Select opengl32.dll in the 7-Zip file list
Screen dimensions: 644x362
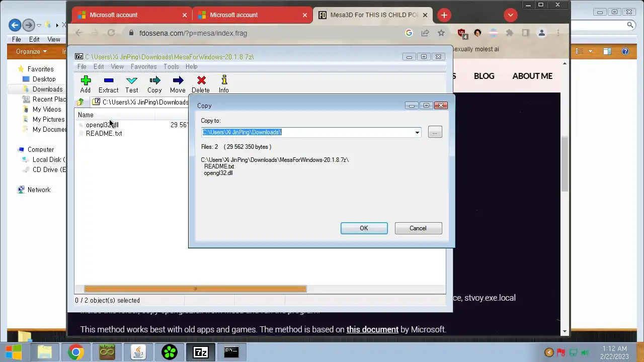click(x=102, y=125)
